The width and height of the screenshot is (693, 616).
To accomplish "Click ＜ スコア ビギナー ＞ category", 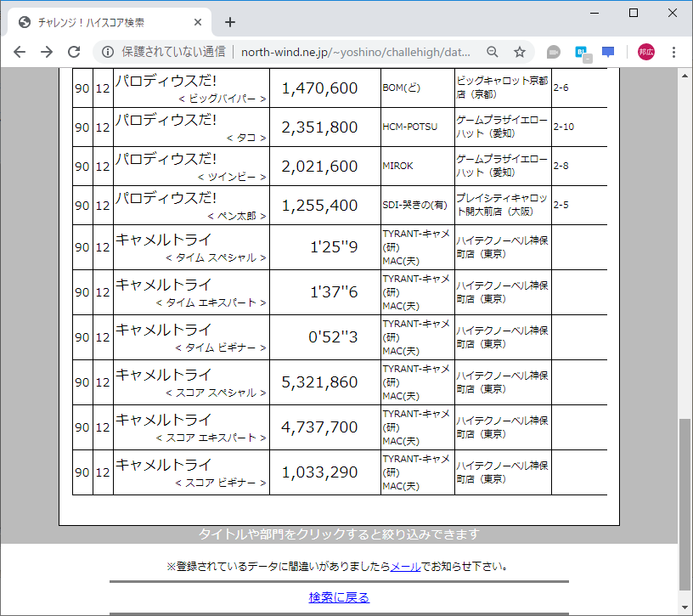I will 221,483.
